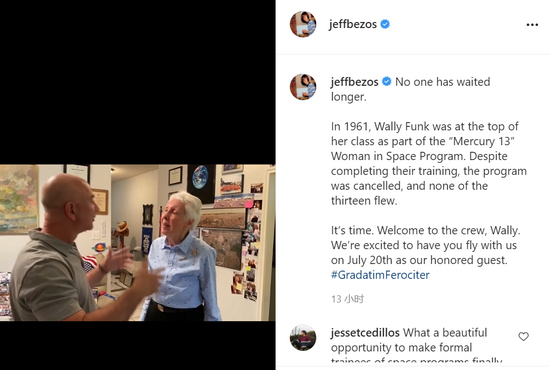Click the verified badge beside the caption username
Screen dimensions: 550x370
[386, 81]
